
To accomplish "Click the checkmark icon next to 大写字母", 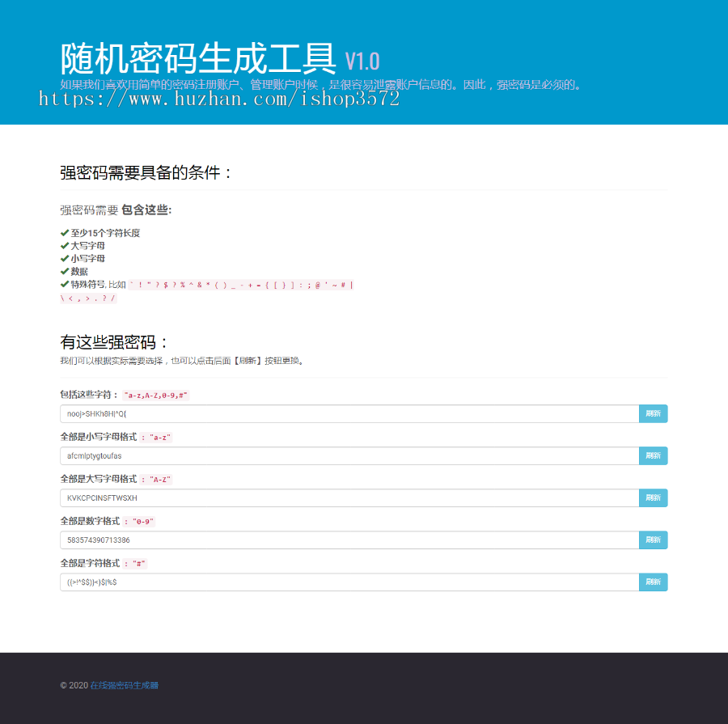I will pyautogui.click(x=63, y=245).
